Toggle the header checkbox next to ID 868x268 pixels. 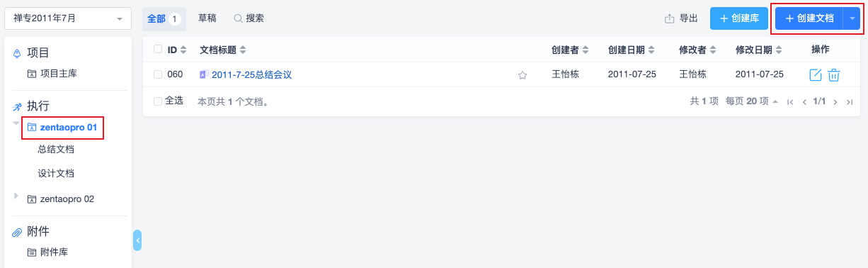pyautogui.click(x=158, y=50)
